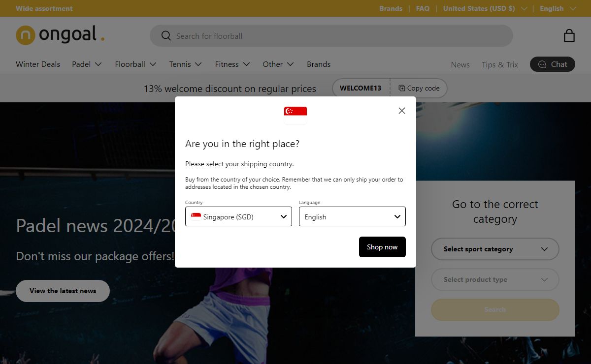The height and width of the screenshot is (364, 591).
Task: Click 13% welcome discount text
Action: click(230, 89)
